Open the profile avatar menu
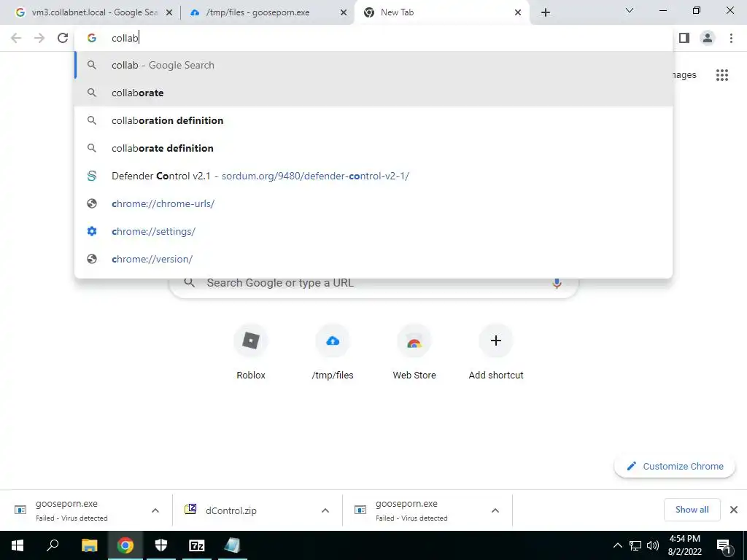747x560 pixels. click(708, 38)
